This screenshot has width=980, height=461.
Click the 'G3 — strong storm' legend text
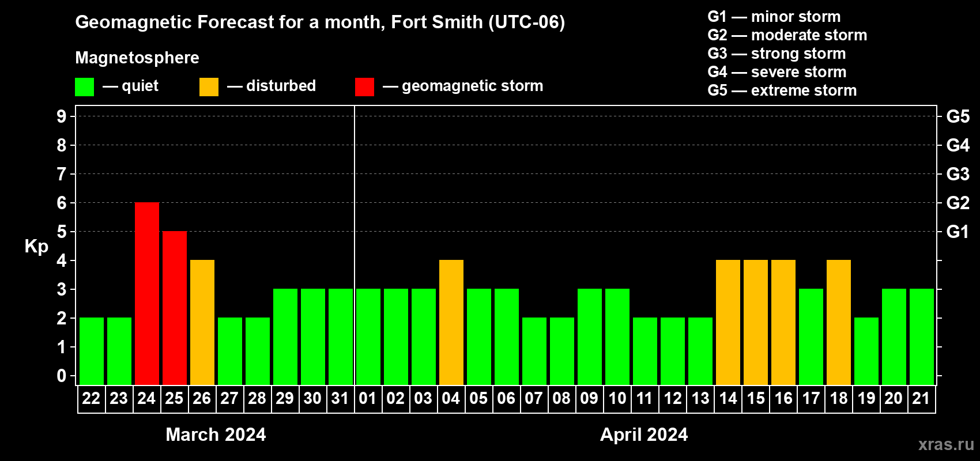pos(777,54)
